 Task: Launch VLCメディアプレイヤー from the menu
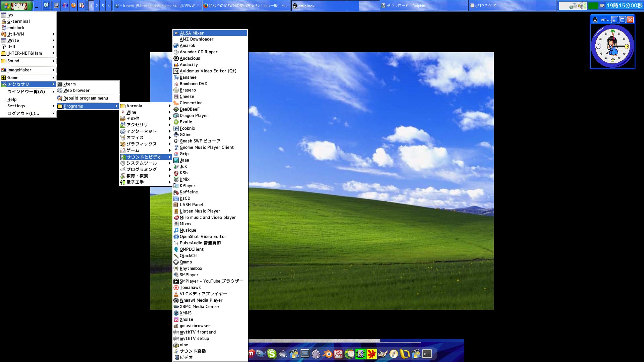point(204,294)
